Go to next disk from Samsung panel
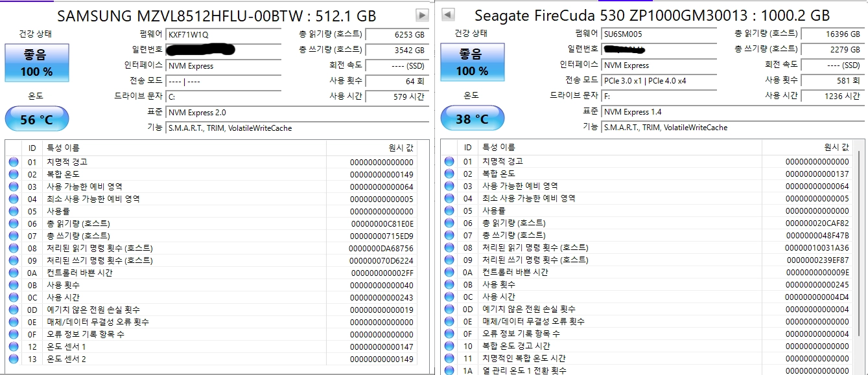 422,15
